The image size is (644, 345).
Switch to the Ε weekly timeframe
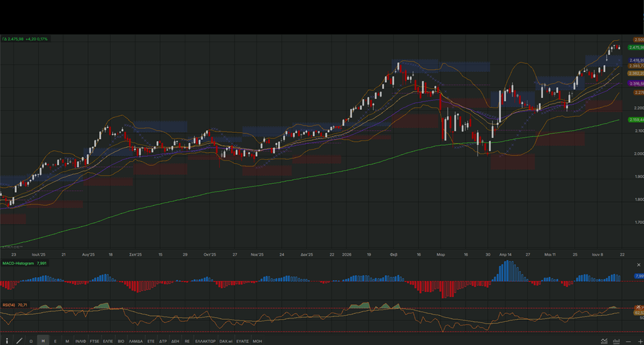tap(56, 341)
